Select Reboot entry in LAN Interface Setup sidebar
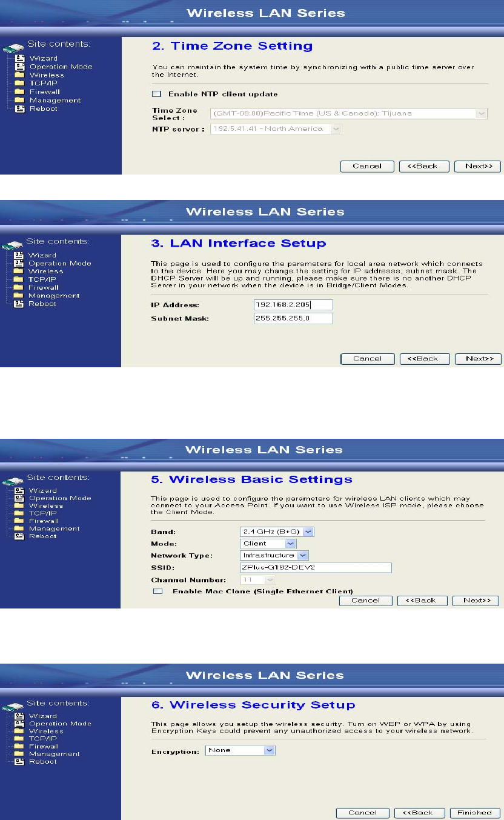The image size is (504, 820). coord(42,304)
